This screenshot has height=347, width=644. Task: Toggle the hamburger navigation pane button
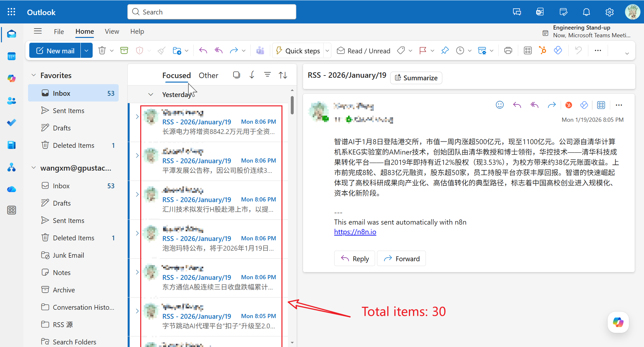tap(38, 31)
